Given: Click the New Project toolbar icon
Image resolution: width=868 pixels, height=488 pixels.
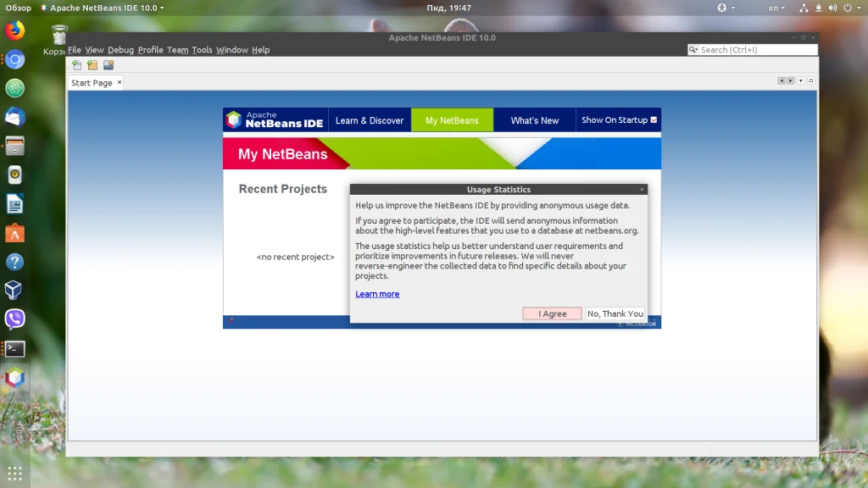Looking at the screenshot, I should [92, 65].
